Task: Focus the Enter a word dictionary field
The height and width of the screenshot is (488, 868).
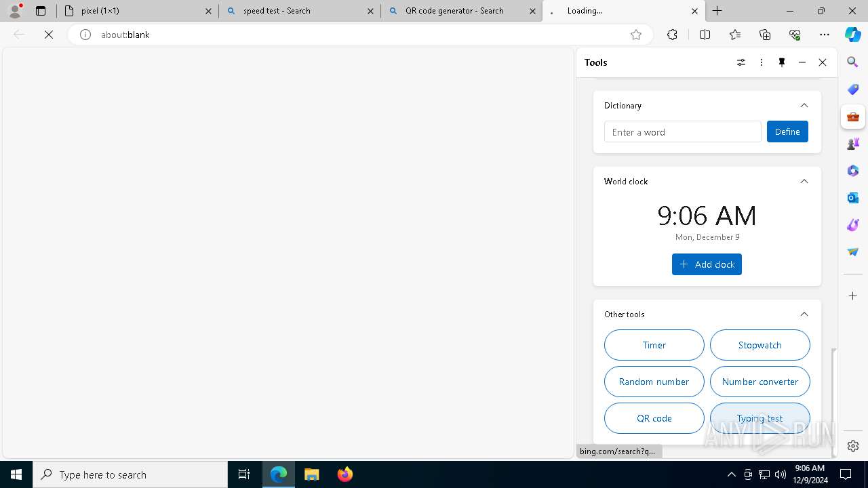Action: point(683,131)
